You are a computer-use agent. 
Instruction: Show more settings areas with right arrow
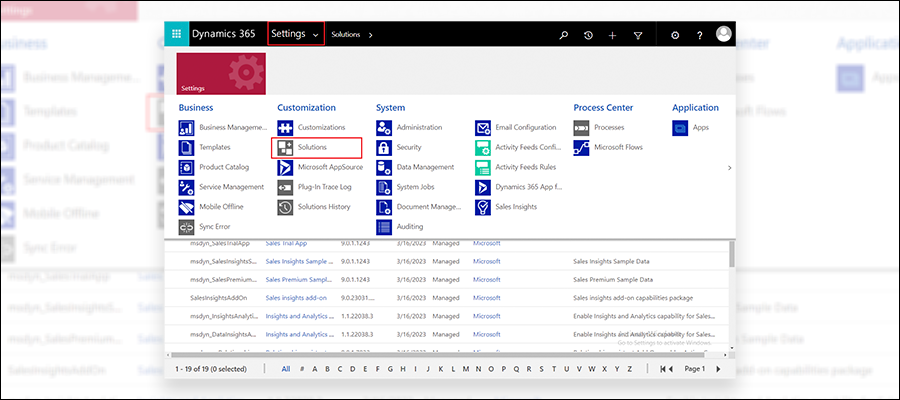(730, 168)
